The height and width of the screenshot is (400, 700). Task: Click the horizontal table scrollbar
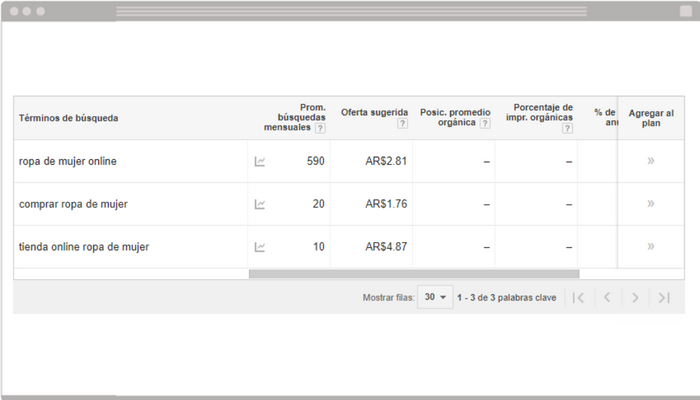(x=414, y=274)
